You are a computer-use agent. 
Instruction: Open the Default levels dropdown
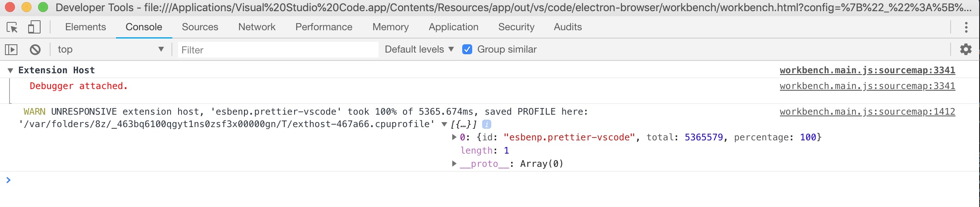[x=419, y=50]
